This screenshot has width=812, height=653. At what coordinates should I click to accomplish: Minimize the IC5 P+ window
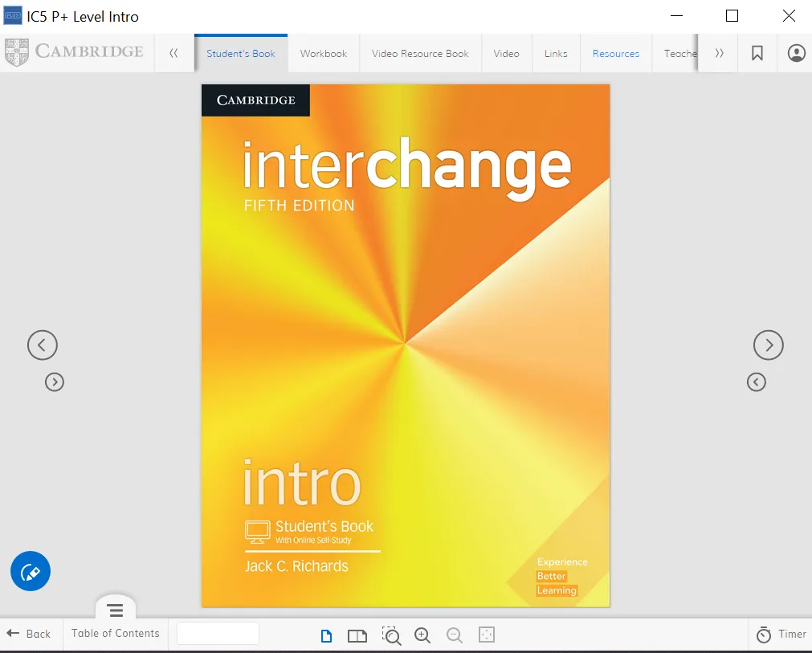[x=676, y=15]
